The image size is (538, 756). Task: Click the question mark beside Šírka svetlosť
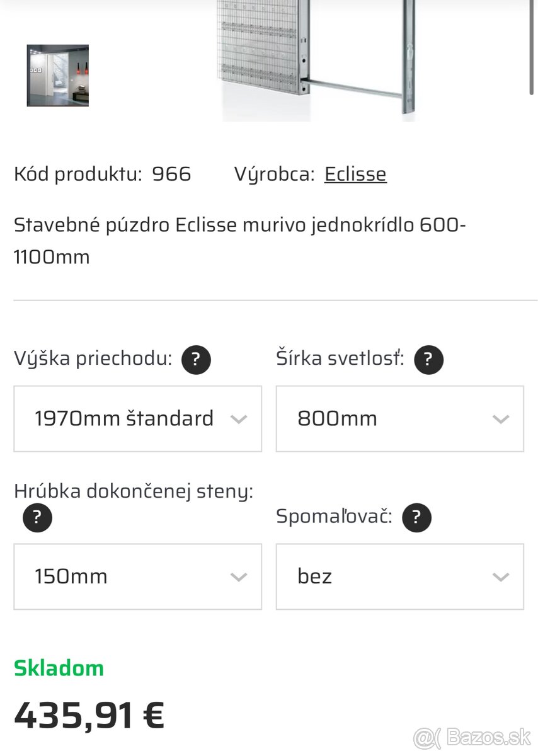(x=428, y=359)
